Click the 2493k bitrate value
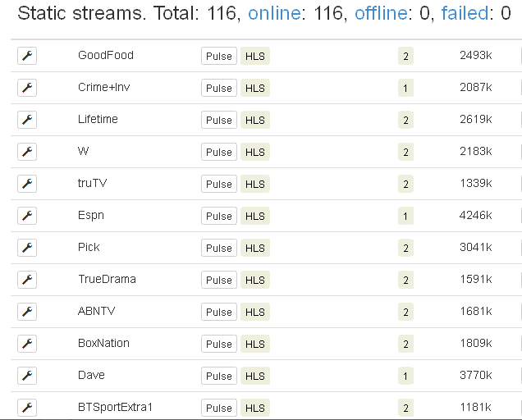 tap(476, 55)
